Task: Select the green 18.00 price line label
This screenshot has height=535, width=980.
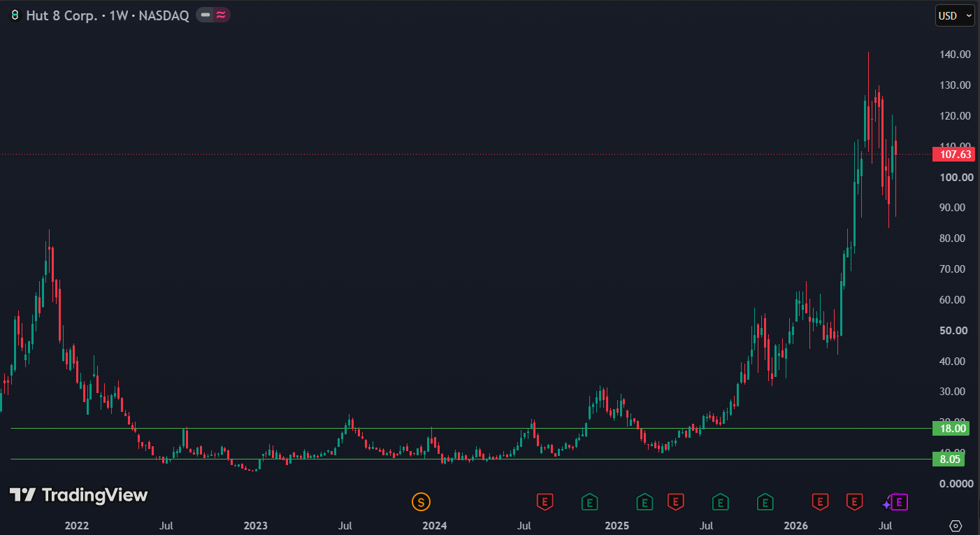Action: [x=951, y=429]
